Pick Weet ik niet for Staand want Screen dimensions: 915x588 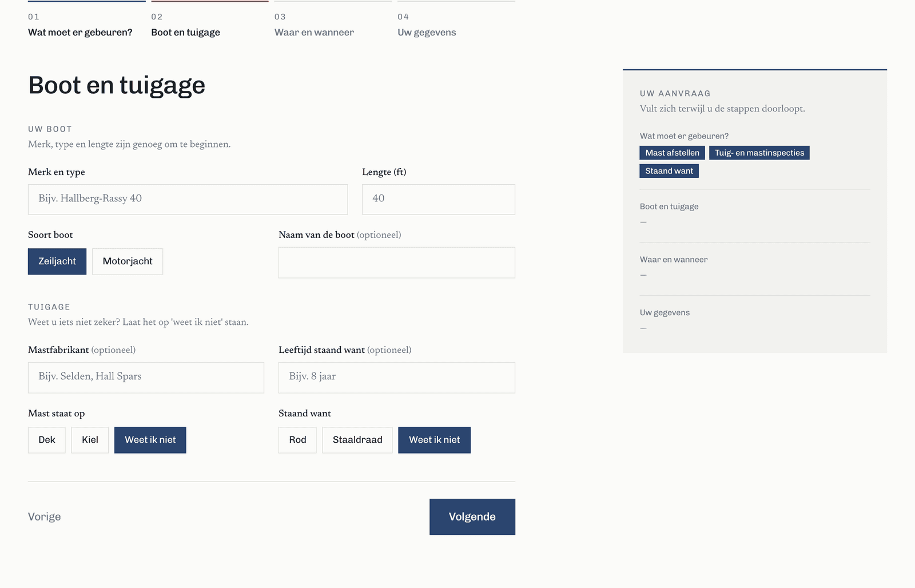tap(435, 440)
